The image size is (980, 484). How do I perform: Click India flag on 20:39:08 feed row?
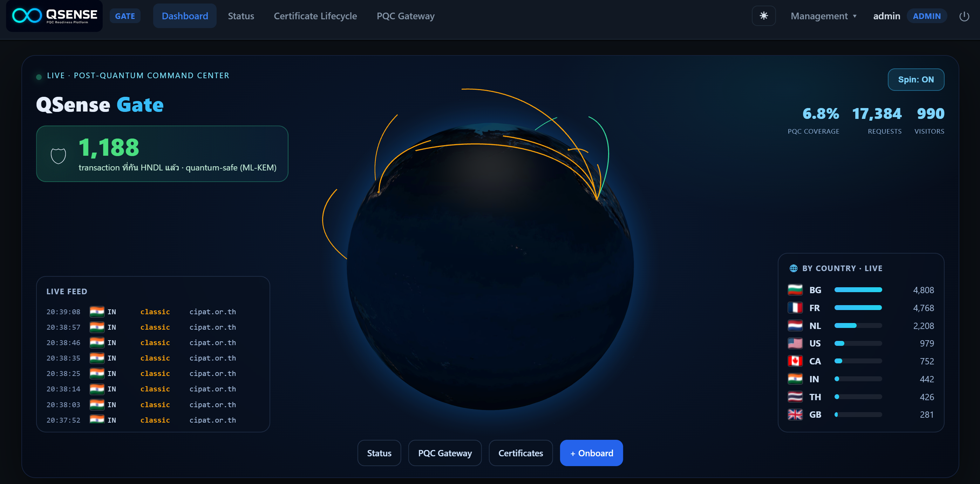(97, 311)
